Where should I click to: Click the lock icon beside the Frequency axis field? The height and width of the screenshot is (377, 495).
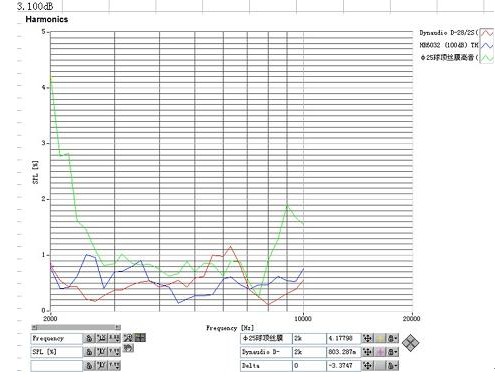point(89,338)
